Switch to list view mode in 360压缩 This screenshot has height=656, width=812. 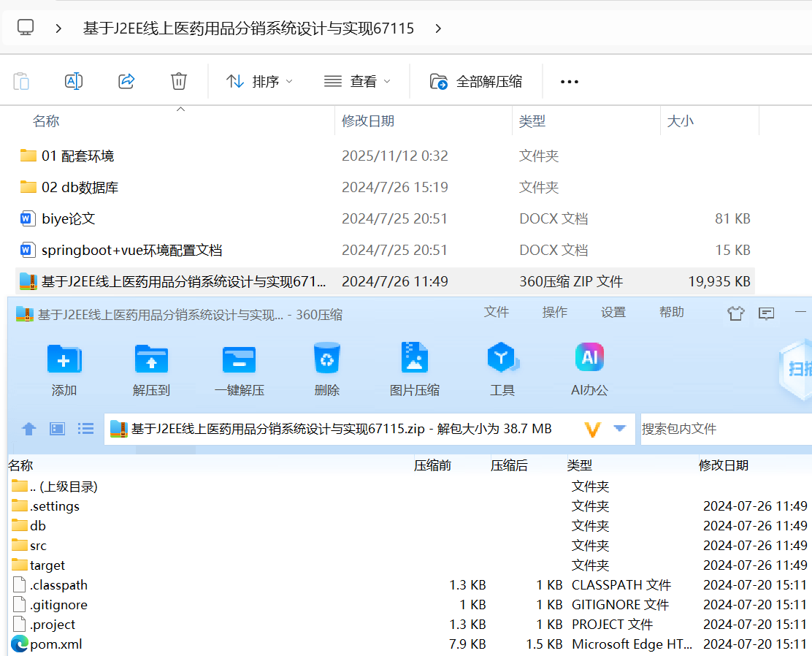85,428
